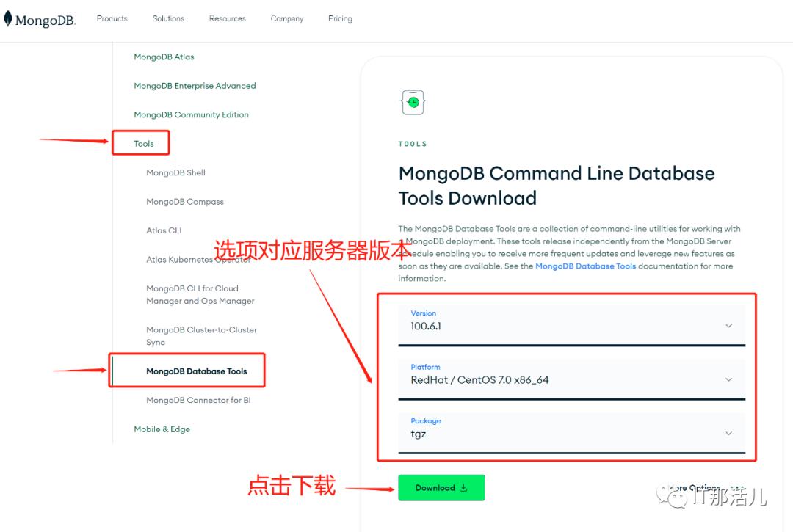Select Mobile & Edge in the sidebar

162,429
